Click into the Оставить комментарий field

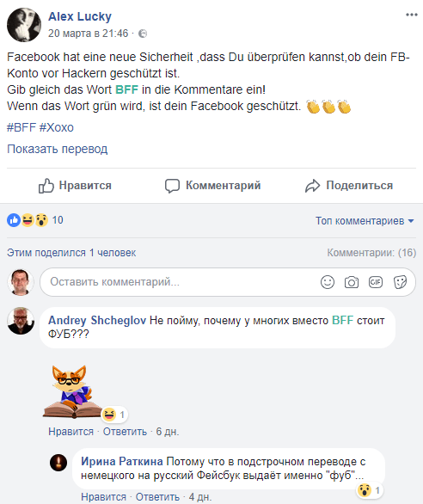tap(180, 282)
